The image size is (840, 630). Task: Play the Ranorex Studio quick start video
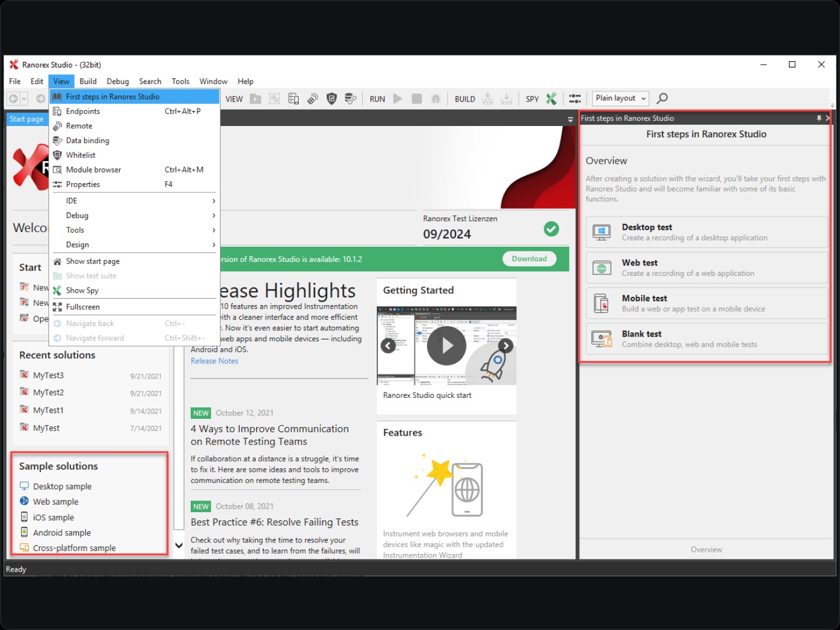tap(446, 346)
